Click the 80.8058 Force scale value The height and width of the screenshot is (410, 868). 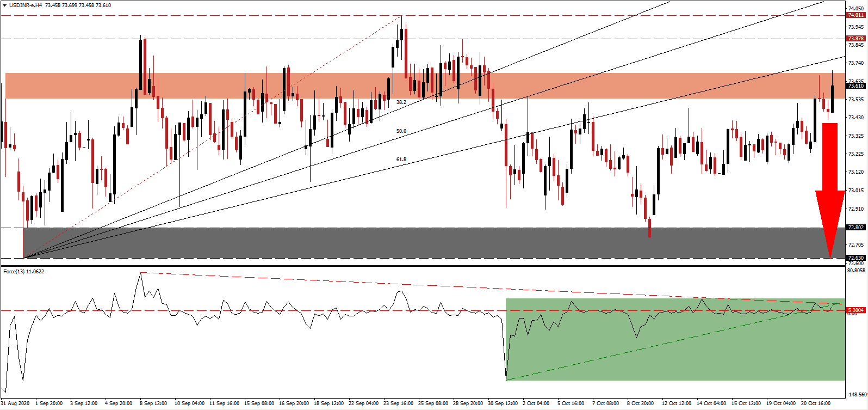(857, 270)
